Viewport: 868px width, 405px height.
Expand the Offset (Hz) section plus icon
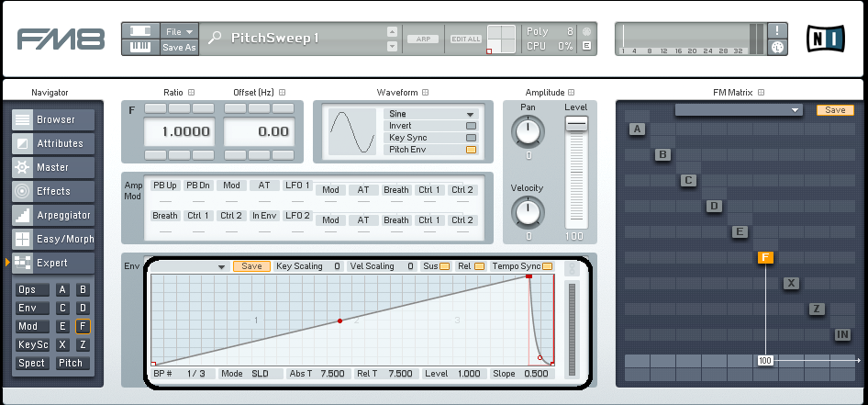282,93
